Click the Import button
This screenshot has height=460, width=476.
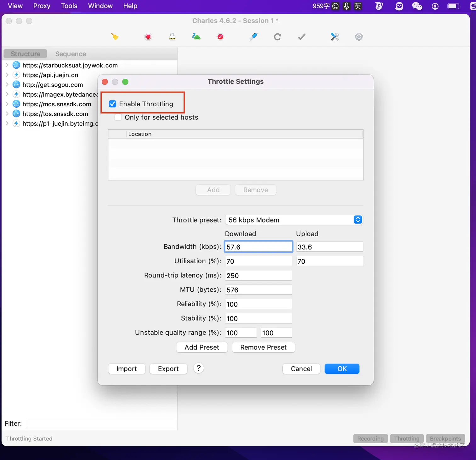pyautogui.click(x=127, y=369)
